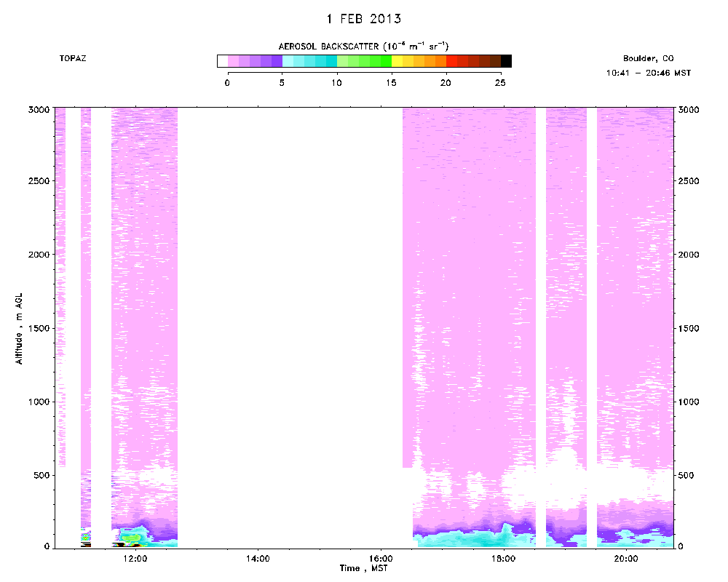Click the white end of the colorbar
This screenshot has height=582, width=728.
click(x=222, y=61)
